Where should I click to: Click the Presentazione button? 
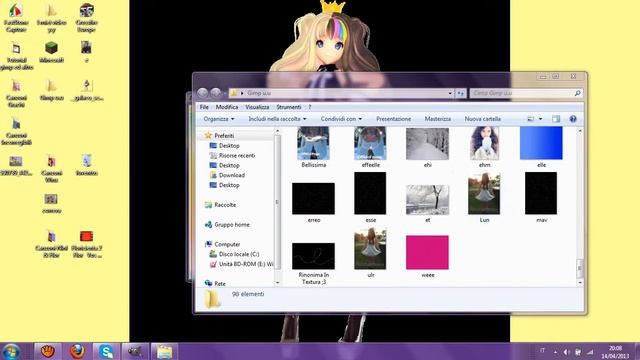(393, 119)
